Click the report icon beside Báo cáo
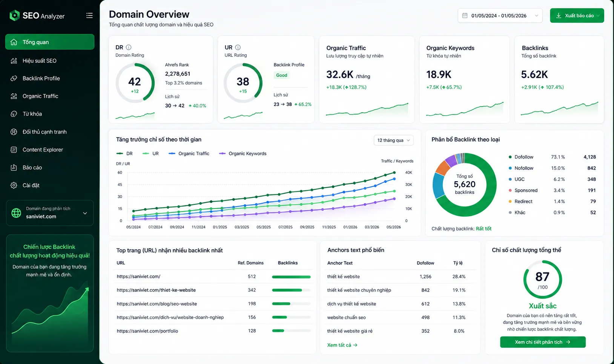Screen dimensions: 614x364 point(14,167)
